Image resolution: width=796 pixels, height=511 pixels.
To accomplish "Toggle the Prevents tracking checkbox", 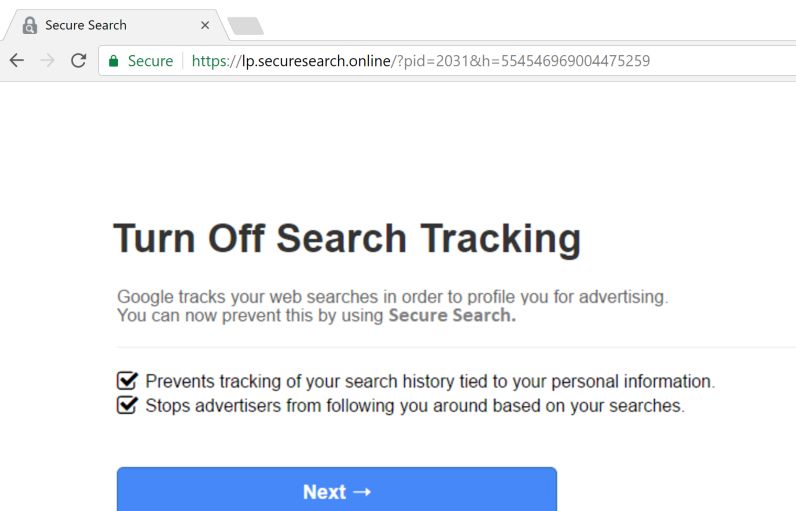I will (x=127, y=381).
